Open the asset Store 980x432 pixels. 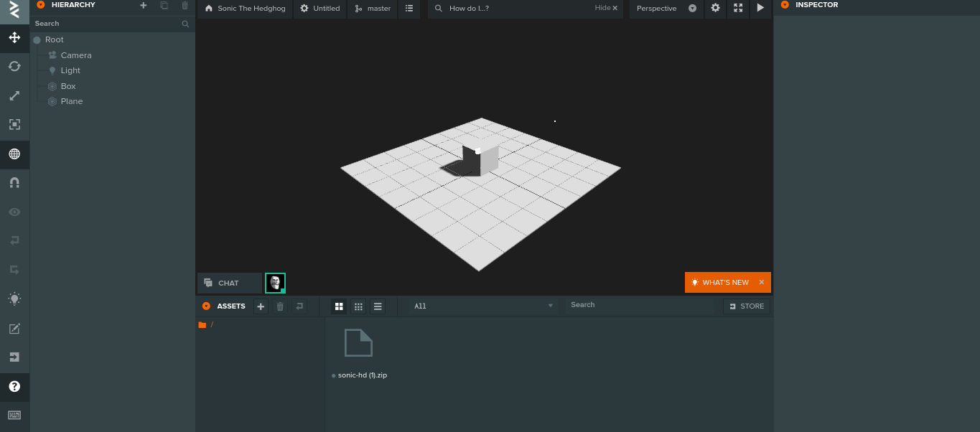(746, 306)
